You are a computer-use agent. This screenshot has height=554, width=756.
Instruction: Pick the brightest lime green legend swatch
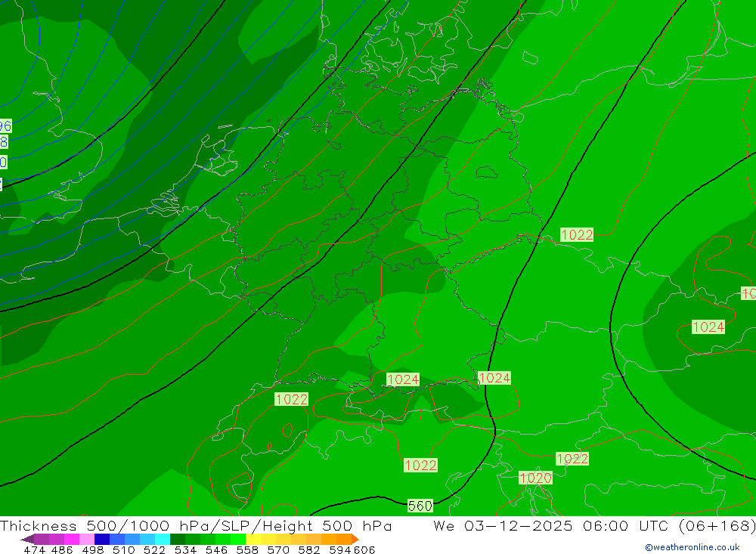pos(238,539)
